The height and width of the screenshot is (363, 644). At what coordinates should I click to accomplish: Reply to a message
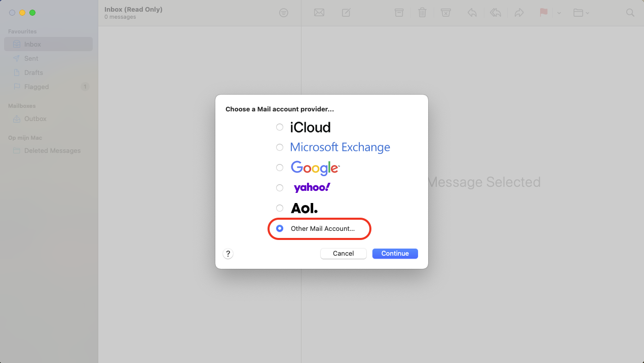(x=472, y=13)
